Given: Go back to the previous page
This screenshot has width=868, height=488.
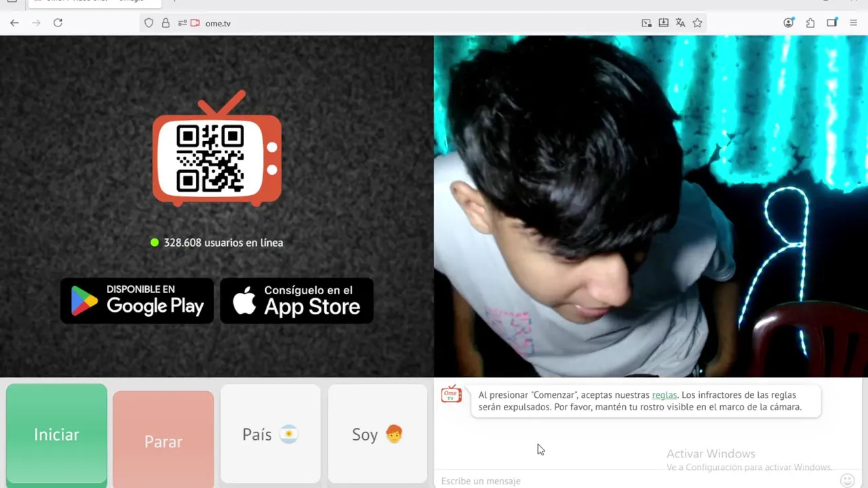Looking at the screenshot, I should click(14, 23).
